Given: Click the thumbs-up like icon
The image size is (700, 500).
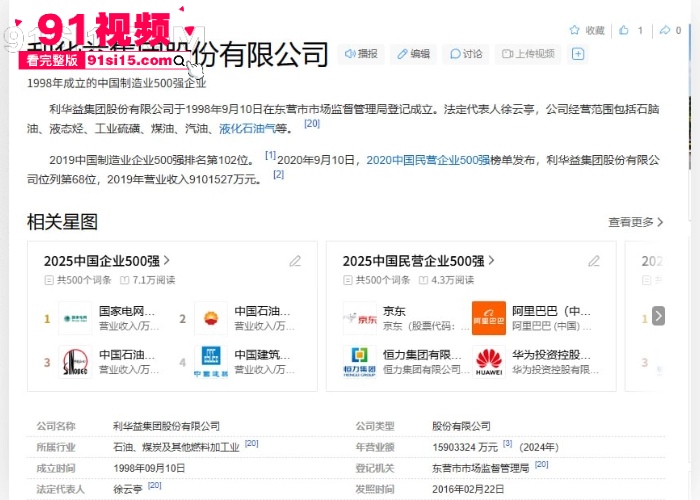Looking at the screenshot, I should point(624,30).
